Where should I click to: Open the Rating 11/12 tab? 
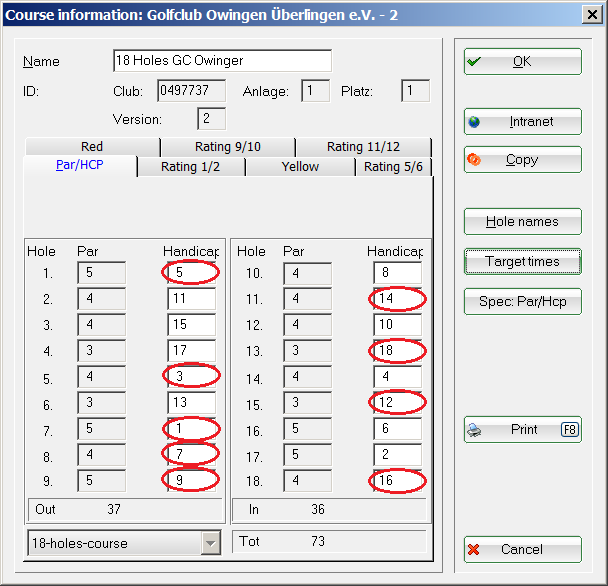click(x=363, y=147)
